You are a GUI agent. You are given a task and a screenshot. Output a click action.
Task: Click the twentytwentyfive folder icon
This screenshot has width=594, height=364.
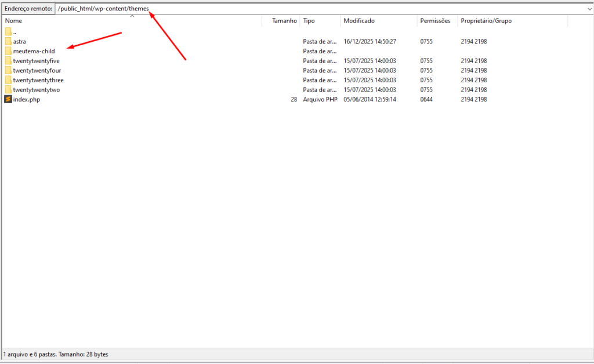tap(8, 61)
